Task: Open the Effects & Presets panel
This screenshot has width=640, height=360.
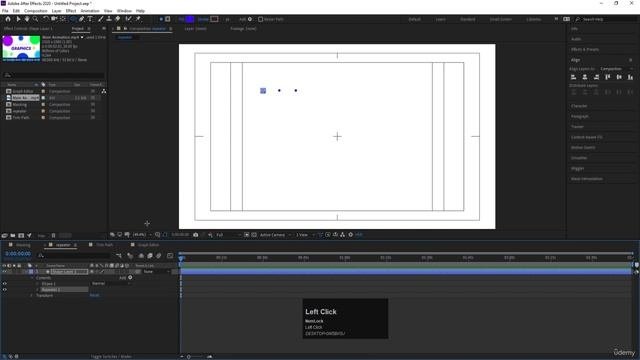Action: point(585,49)
